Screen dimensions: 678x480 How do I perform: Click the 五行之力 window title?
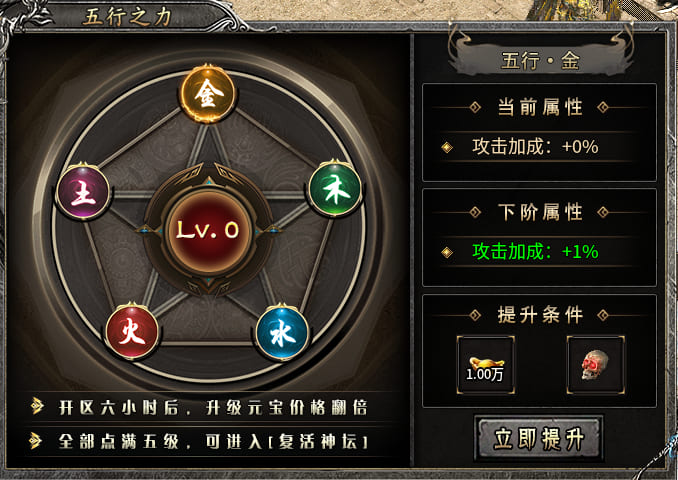pyautogui.click(x=127, y=17)
